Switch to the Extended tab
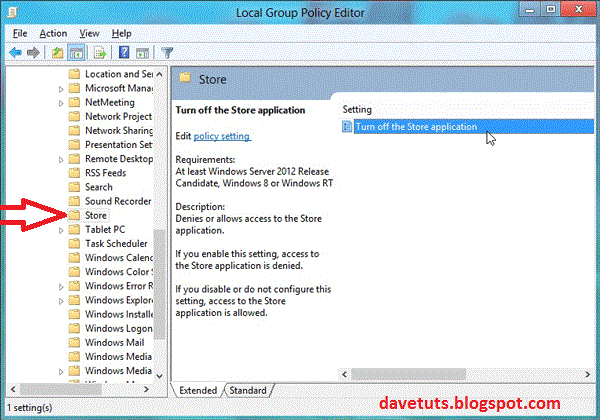The width and height of the screenshot is (600, 420). click(198, 390)
